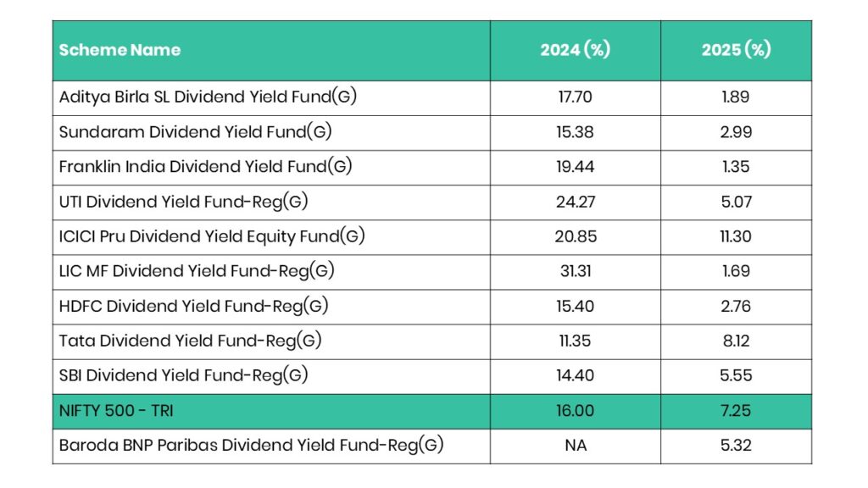
Task: Click Baroda BNP Paribas Dividend Yield Fund
Action: (x=251, y=445)
